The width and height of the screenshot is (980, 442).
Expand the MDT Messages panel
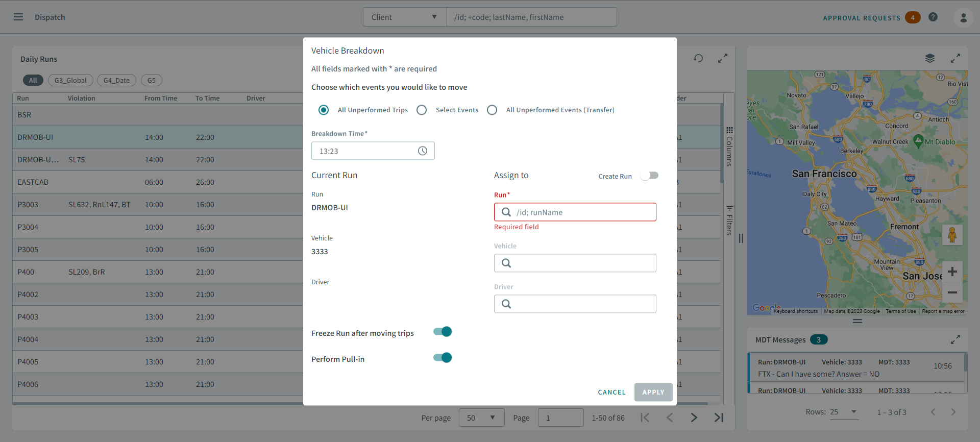coord(955,339)
